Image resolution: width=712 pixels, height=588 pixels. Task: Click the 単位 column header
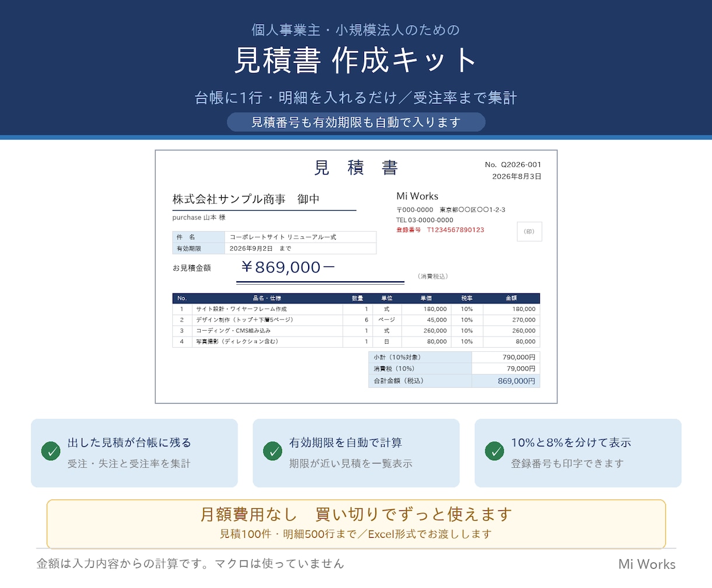387,298
